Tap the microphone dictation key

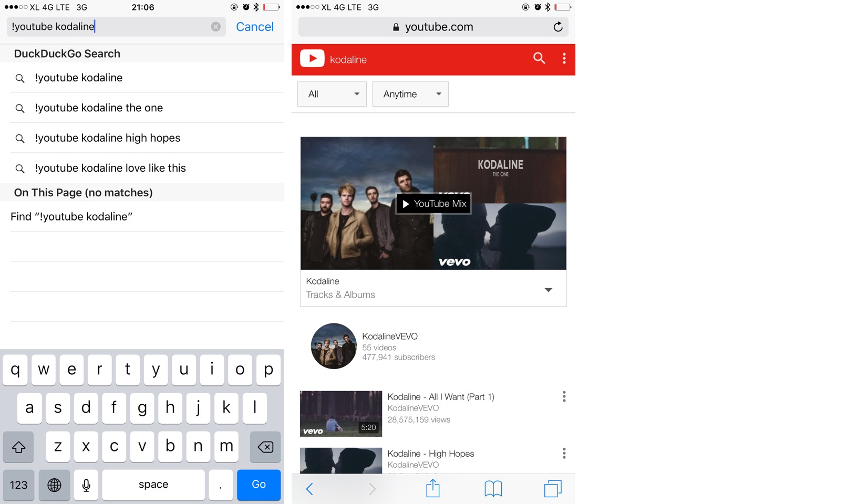click(x=86, y=485)
